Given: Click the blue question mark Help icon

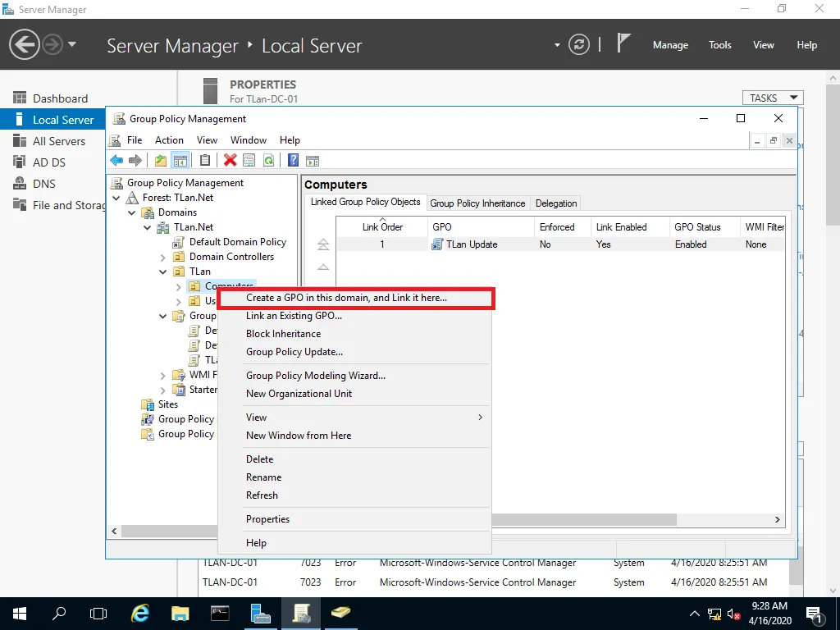Looking at the screenshot, I should (293, 160).
